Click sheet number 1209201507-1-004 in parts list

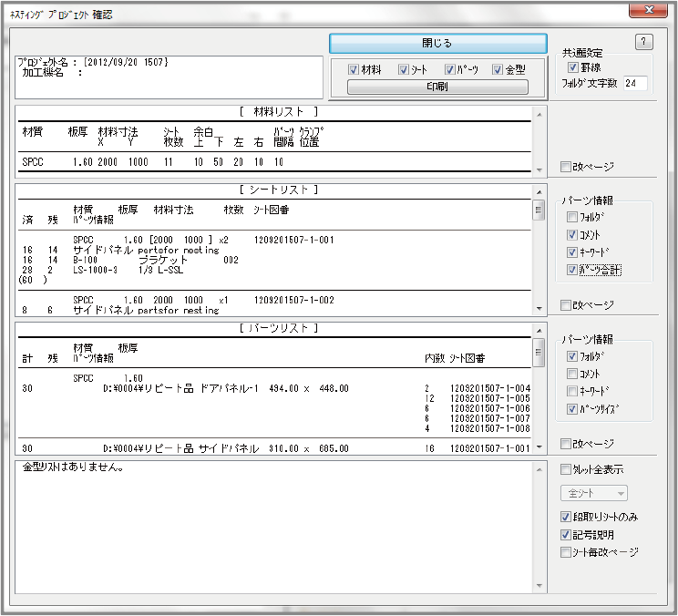[x=490, y=388]
